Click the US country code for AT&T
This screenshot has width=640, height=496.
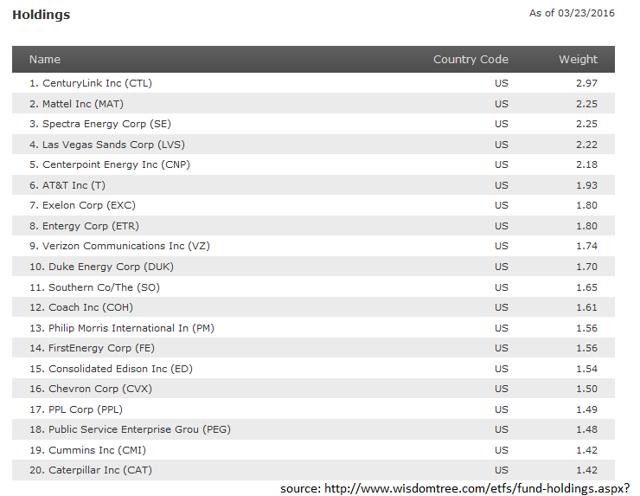click(502, 185)
